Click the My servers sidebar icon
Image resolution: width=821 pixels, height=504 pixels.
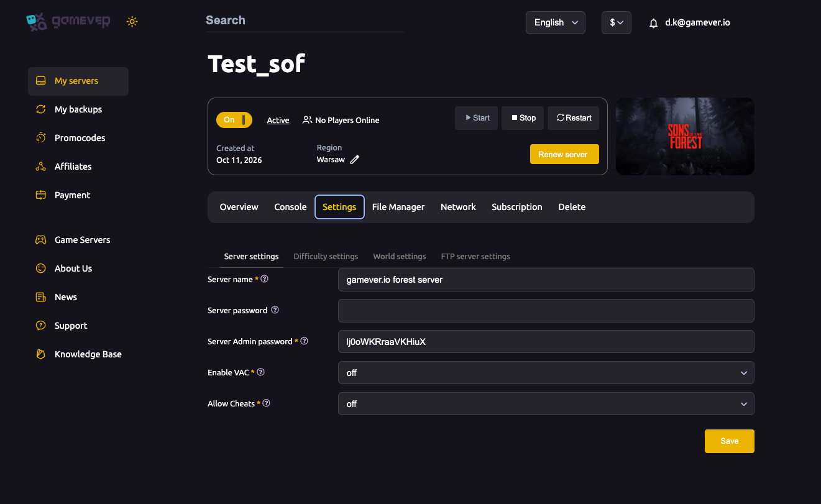point(41,81)
